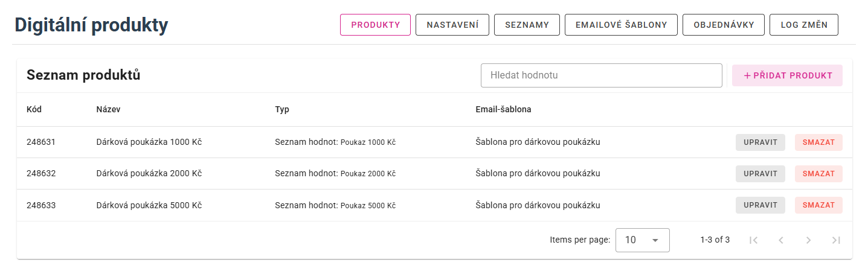Screen dimensions: 868x274
Task: Switch to Emailové šablony tab
Action: [x=621, y=25]
